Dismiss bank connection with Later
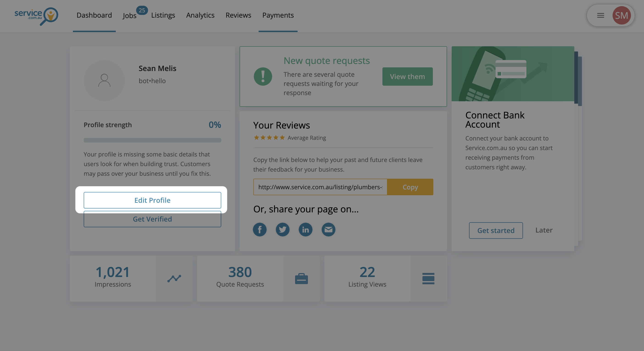This screenshot has height=351, width=644. coord(544,230)
